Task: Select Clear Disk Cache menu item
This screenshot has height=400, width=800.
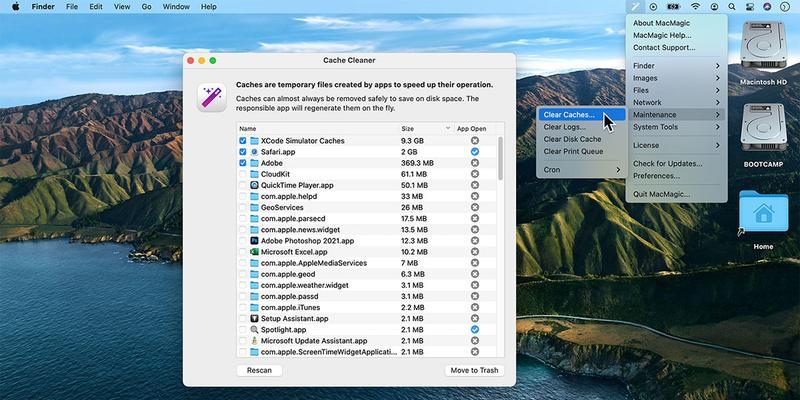Action: (581, 139)
